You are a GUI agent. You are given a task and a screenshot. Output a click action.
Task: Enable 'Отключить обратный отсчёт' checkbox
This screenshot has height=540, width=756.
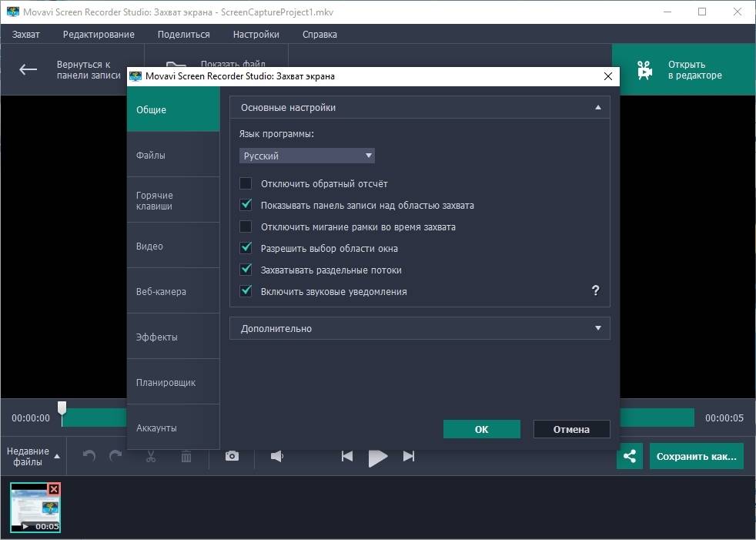click(x=246, y=183)
